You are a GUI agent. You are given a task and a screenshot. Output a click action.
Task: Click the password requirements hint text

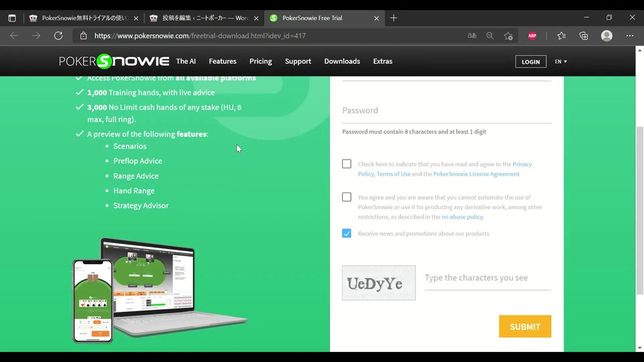coord(414,132)
